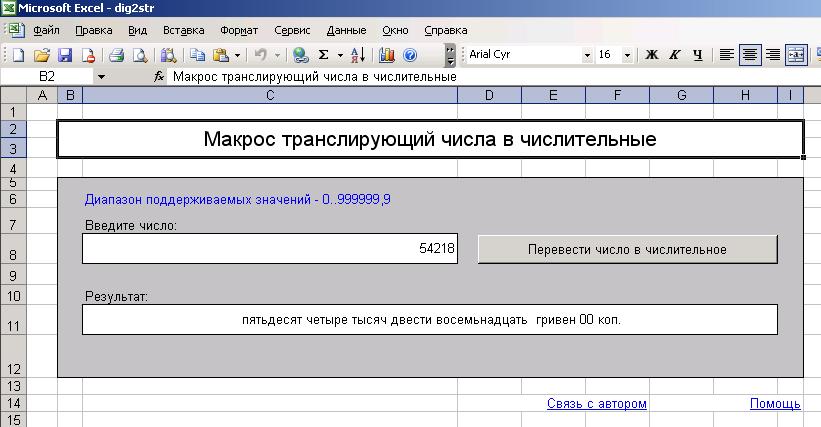
Task: Open the Chart Wizard icon
Action: pyautogui.click(x=386, y=55)
